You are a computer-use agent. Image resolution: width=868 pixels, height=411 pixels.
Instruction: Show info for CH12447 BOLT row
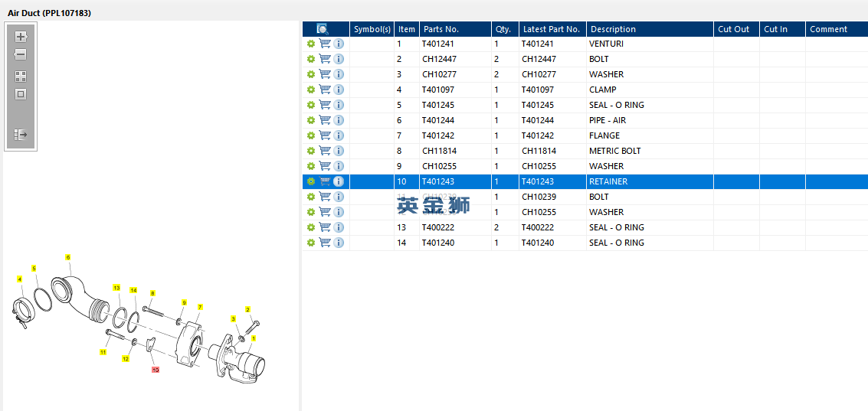pos(339,59)
